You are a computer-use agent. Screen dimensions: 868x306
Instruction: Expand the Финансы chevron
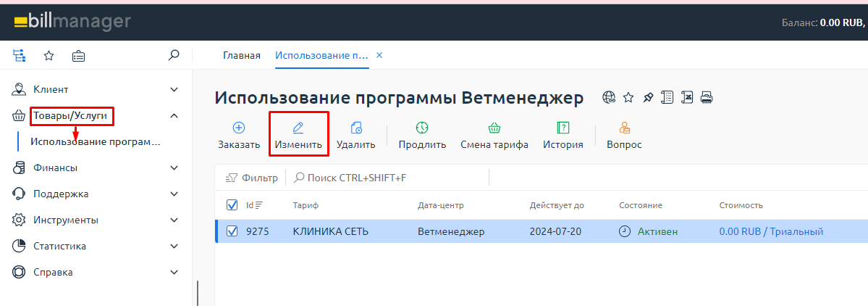(x=174, y=168)
